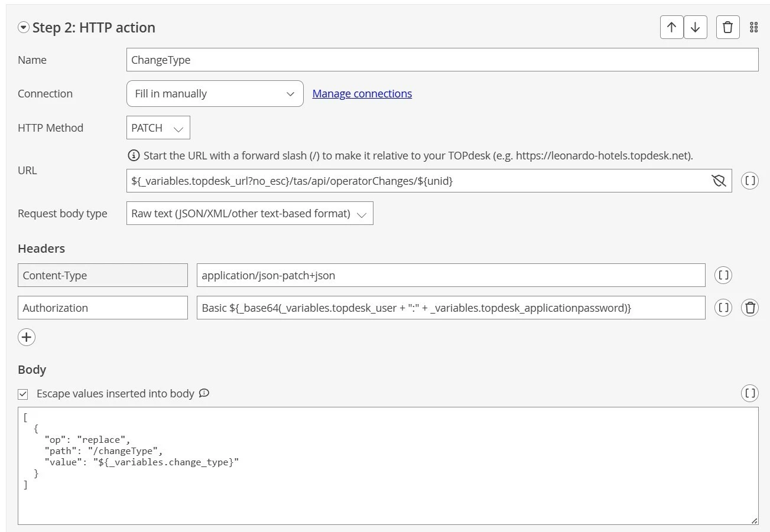Toggle URL sensitive data shield icon
Viewport: 770px width, 532px height.
tap(719, 181)
